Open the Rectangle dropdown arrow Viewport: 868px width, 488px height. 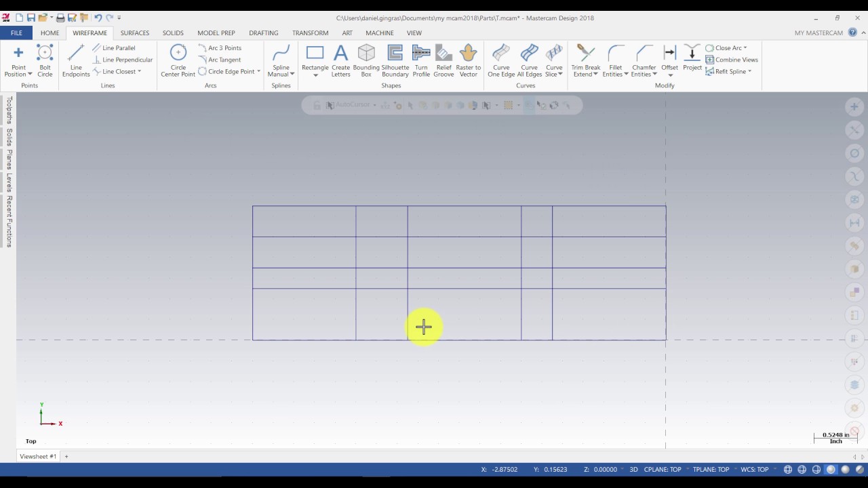tap(315, 75)
